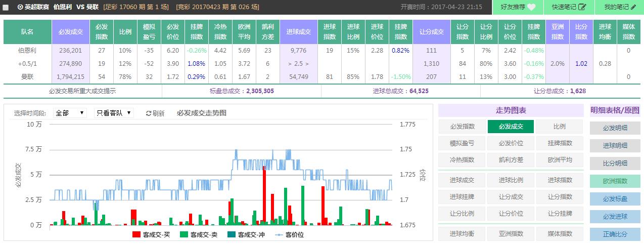Select the highlighted 必发成交 chart button
The image size is (644, 245).
(x=511, y=127)
